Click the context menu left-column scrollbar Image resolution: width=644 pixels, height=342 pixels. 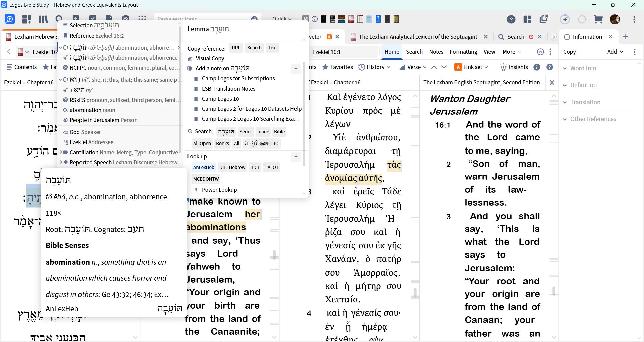coord(180,91)
